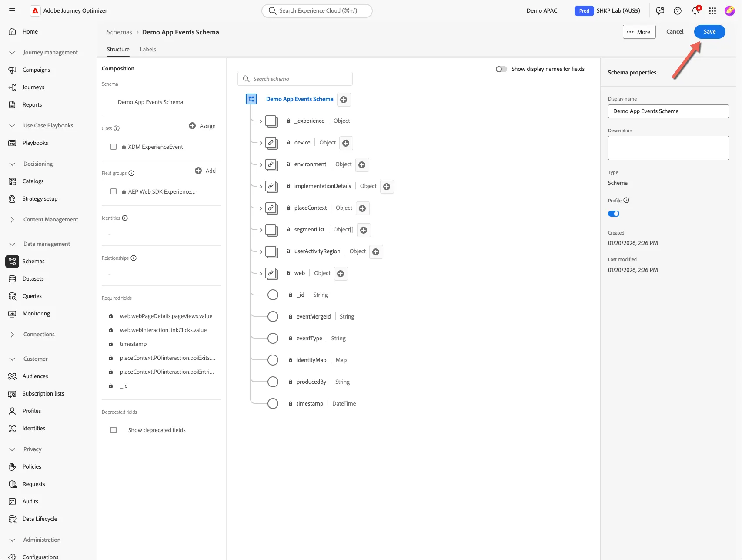Click the Cancel button

(675, 32)
